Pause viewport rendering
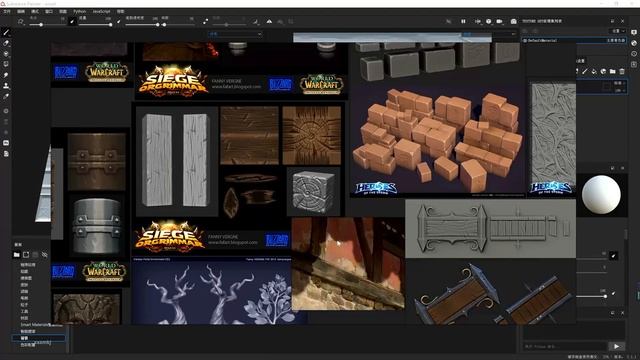Viewport: 640px width, 360px height. pos(463,21)
